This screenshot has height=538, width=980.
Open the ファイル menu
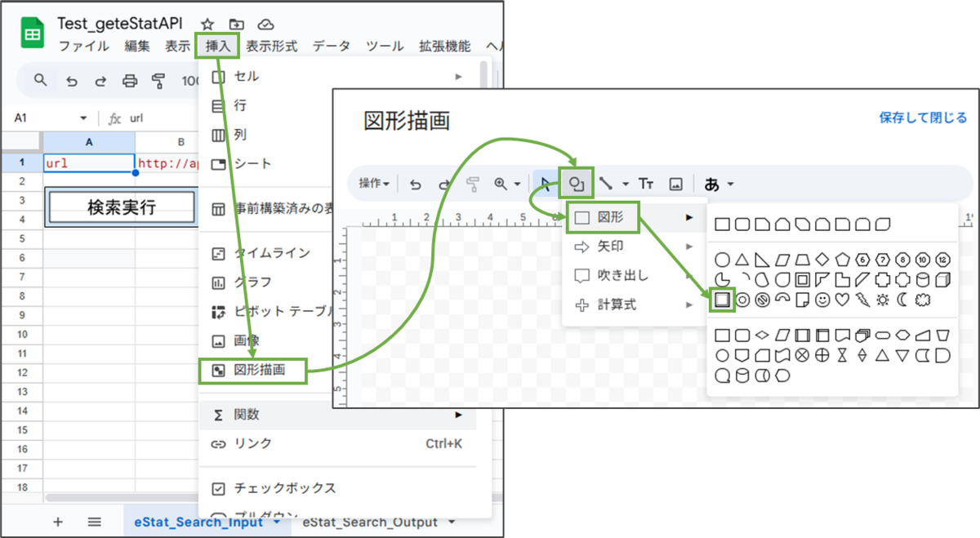point(85,47)
